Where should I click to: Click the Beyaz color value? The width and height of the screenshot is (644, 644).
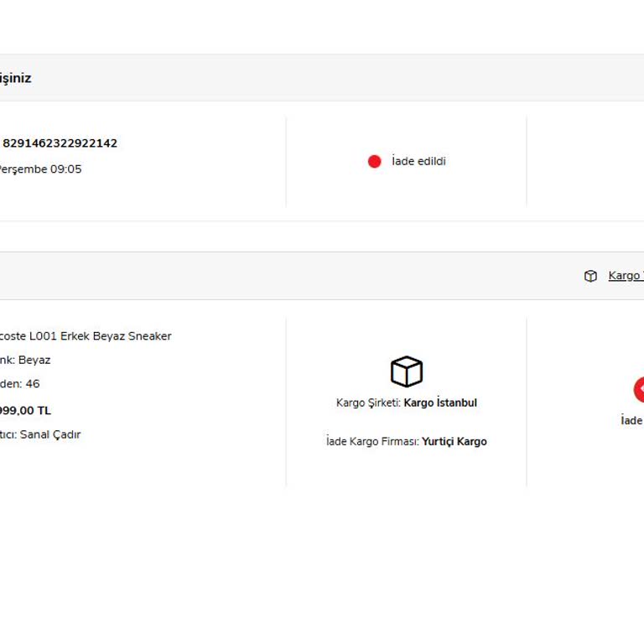34,360
